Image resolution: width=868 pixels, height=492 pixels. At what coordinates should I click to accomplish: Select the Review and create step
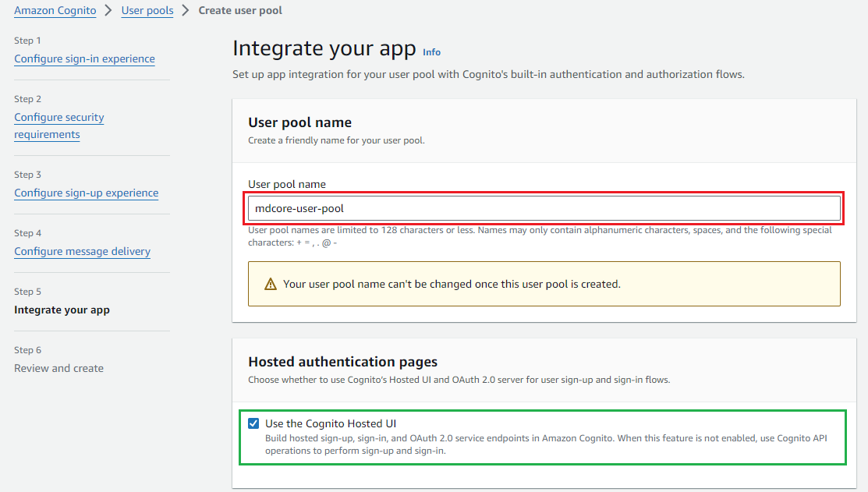click(58, 368)
